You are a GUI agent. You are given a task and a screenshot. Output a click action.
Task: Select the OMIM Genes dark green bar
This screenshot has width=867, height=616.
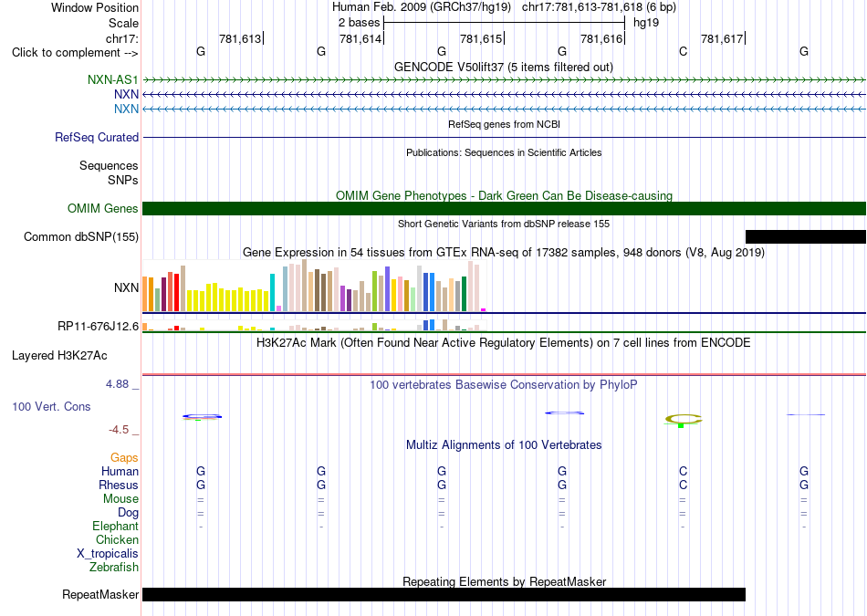[x=504, y=208]
